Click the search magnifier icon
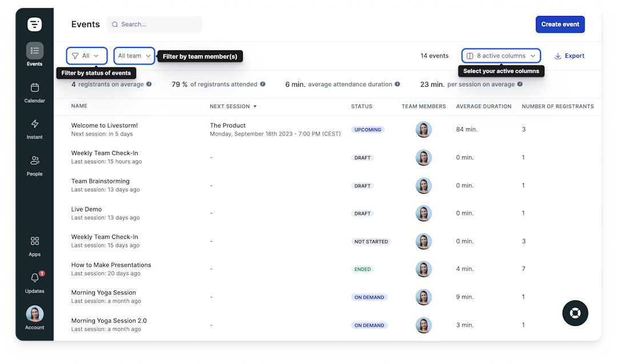 (115, 25)
